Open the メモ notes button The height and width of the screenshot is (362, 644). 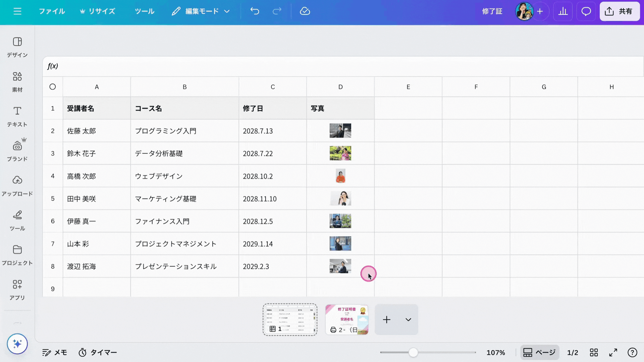(55, 352)
